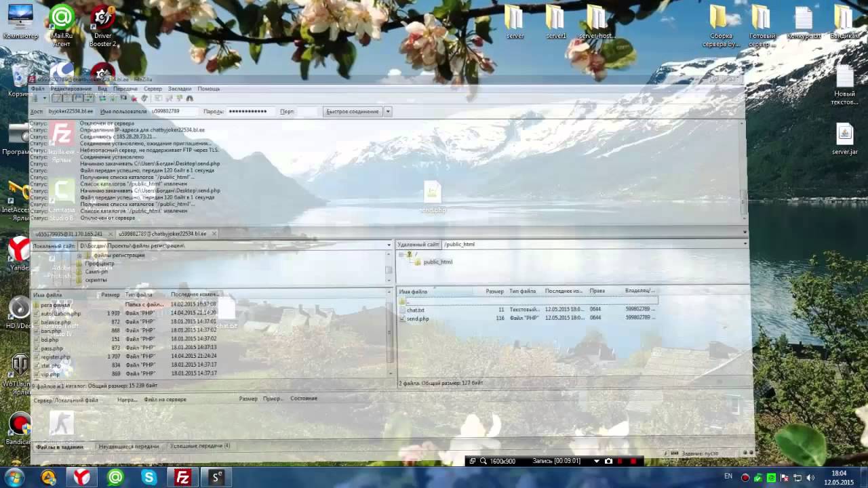Open the Site Manager dropdown arrow
Viewport: 868px width, 488px height.
pos(45,98)
